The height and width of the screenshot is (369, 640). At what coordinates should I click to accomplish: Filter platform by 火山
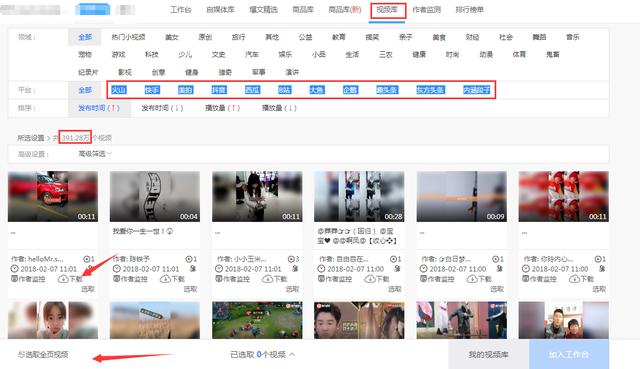coord(119,90)
